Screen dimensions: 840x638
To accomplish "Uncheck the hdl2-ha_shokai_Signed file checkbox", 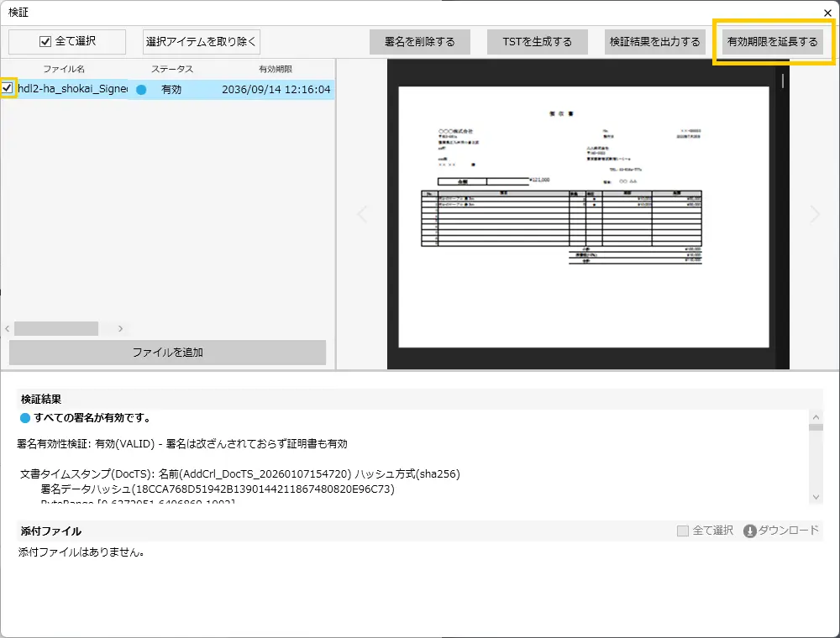I will (x=8, y=88).
